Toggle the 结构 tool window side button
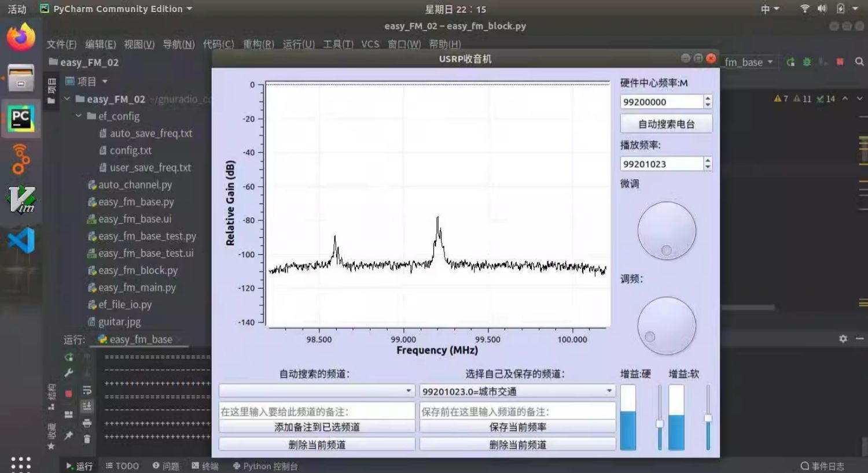 click(x=52, y=396)
